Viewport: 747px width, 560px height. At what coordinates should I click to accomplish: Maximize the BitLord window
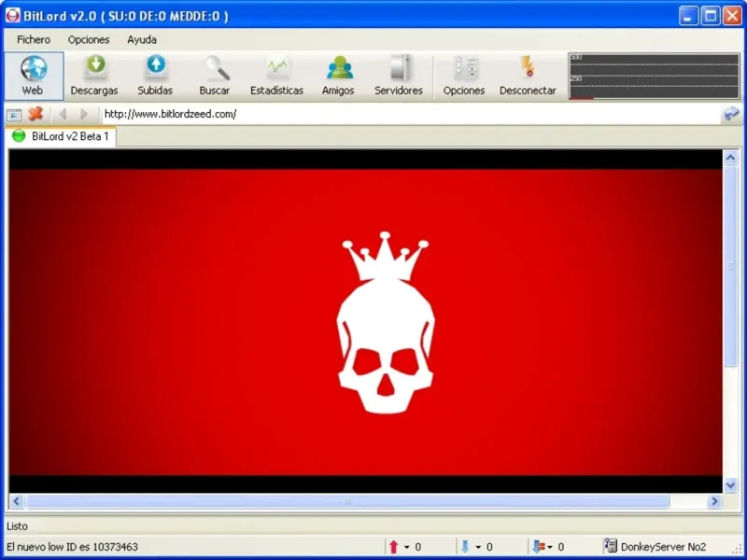(x=710, y=16)
